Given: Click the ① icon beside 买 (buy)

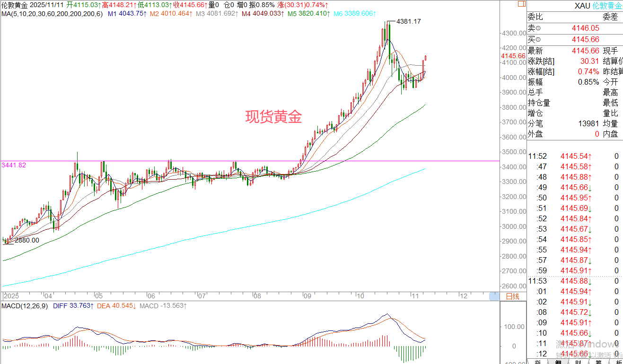Looking at the screenshot, I should [x=538, y=40].
